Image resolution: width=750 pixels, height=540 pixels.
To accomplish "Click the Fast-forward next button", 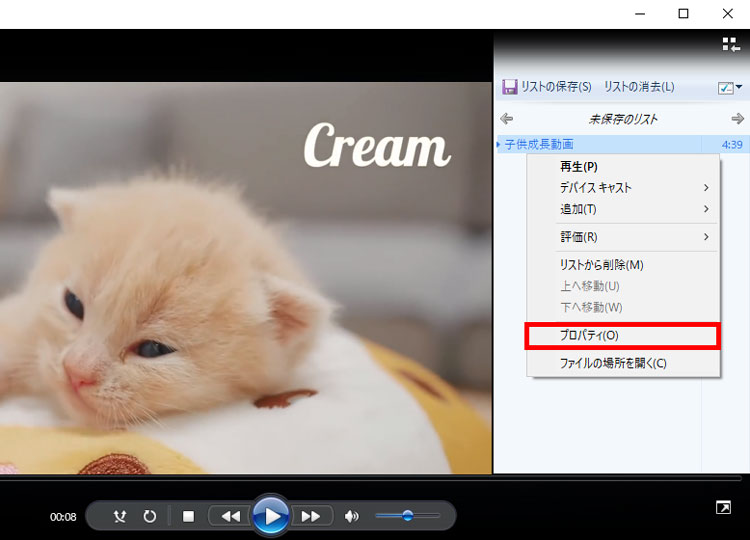I will coord(311,516).
